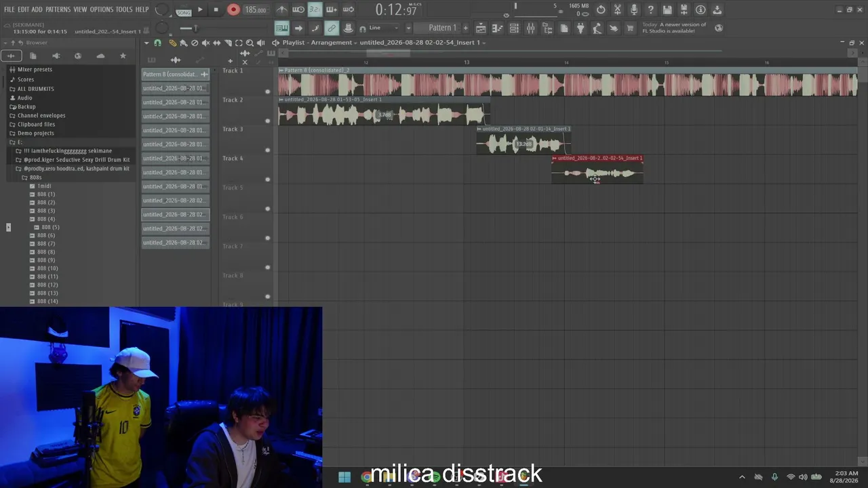Open the playlist options dropdown arrow
Viewport: 868px width, 488px height.
[146, 43]
